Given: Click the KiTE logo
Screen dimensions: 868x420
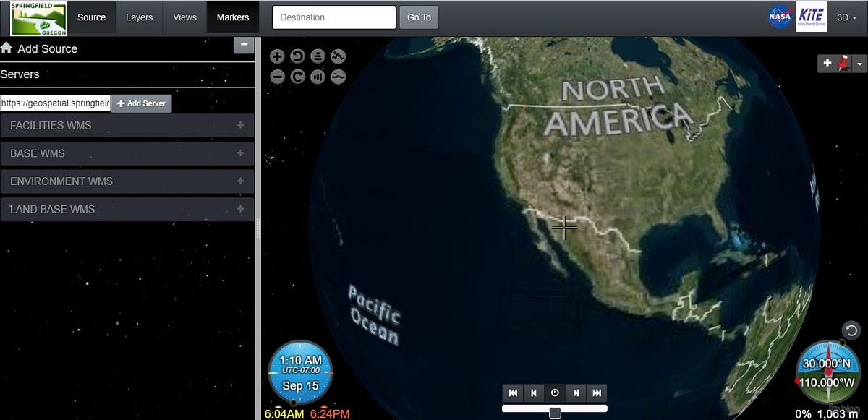Looking at the screenshot, I should (x=812, y=16).
